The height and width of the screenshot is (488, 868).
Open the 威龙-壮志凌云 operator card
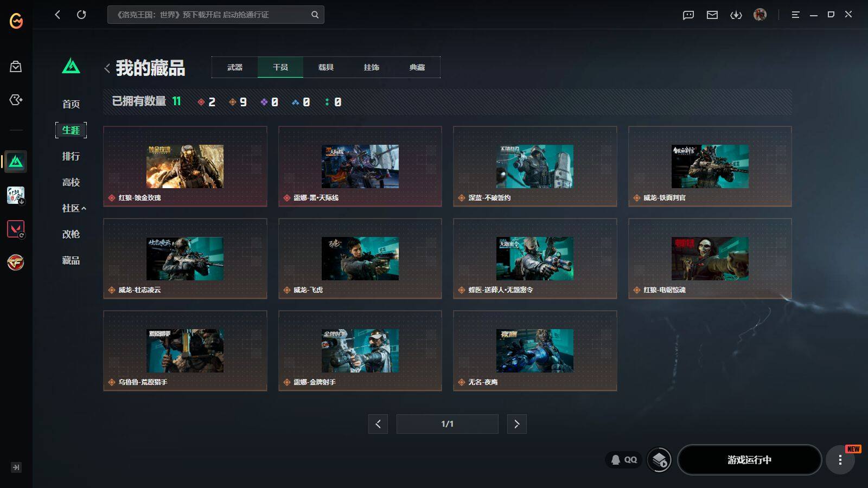click(x=185, y=259)
